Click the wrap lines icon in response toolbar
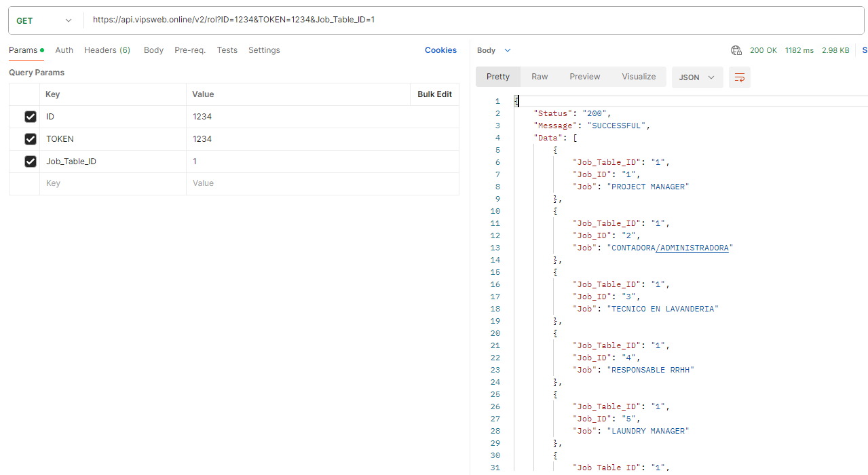Image resolution: width=868 pixels, height=475 pixels. pyautogui.click(x=739, y=77)
